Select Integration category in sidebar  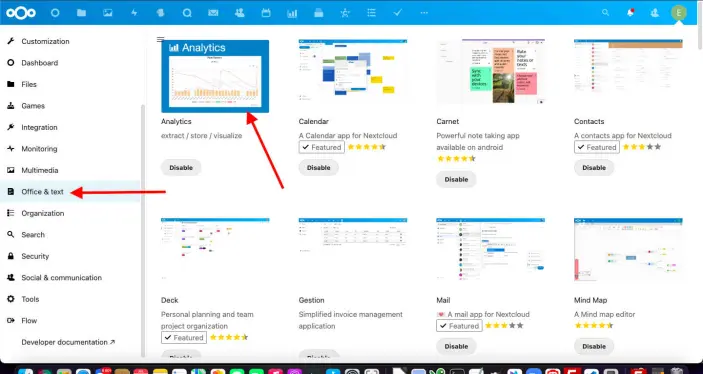point(70,127)
